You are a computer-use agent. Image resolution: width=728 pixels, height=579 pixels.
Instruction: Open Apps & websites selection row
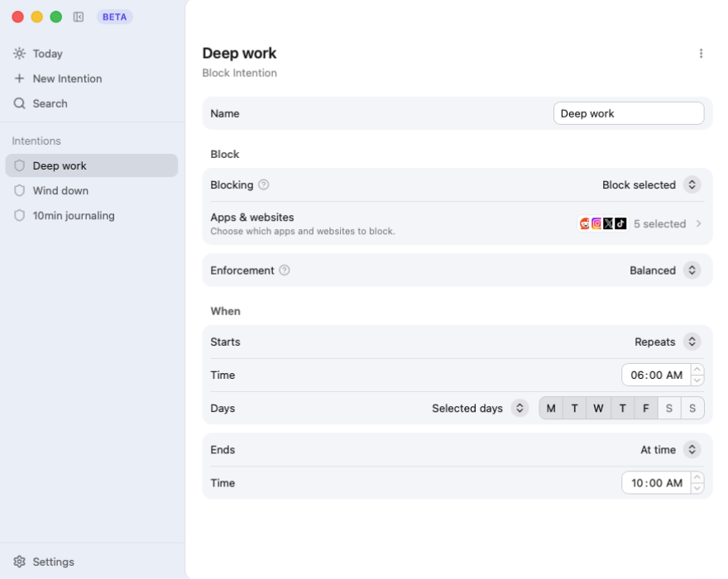tap(457, 224)
